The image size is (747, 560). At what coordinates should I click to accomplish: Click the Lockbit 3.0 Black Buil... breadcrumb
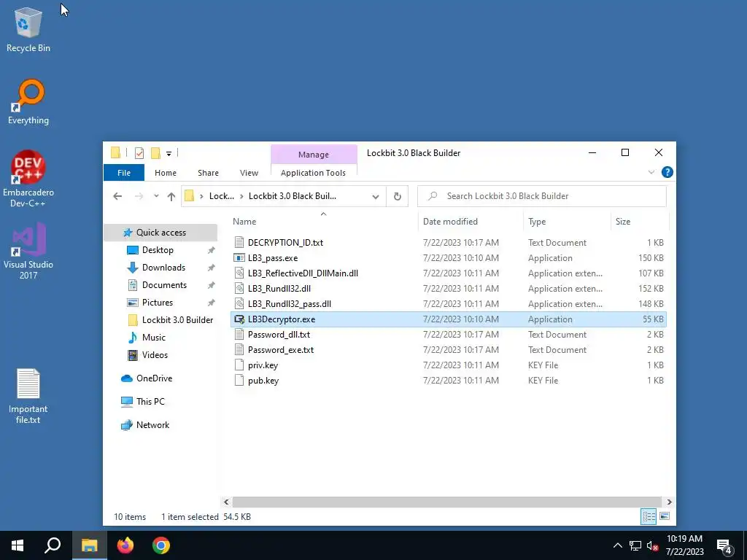[292, 196]
